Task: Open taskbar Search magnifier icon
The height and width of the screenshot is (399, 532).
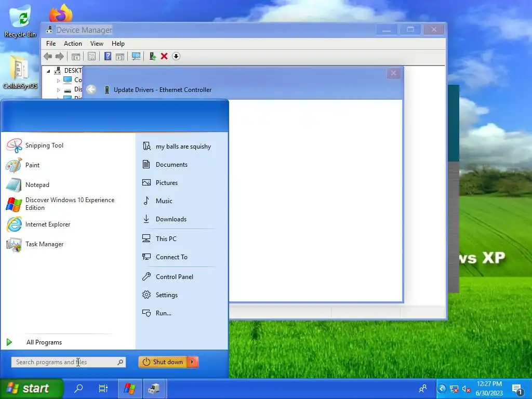Action: click(x=78, y=388)
